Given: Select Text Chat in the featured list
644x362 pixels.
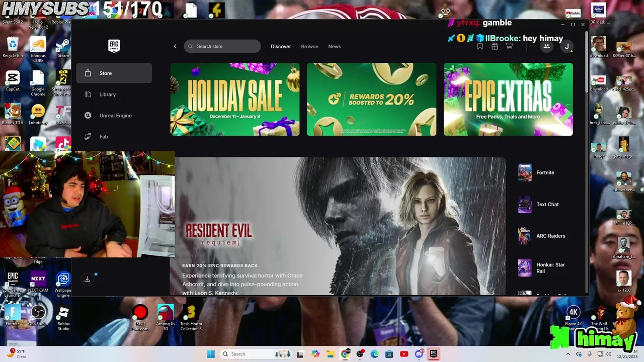Looking at the screenshot, I should pos(545,204).
